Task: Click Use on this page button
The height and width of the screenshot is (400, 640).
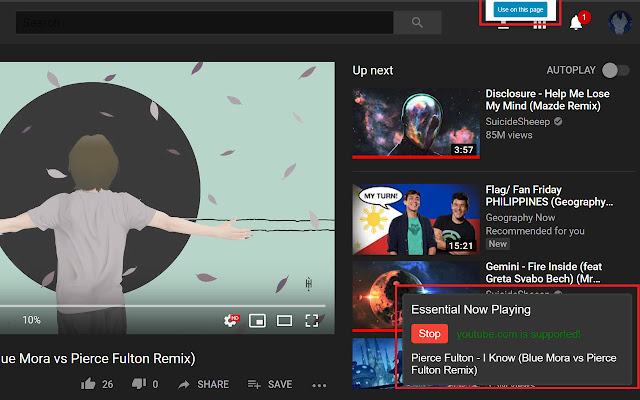Action: [x=520, y=10]
